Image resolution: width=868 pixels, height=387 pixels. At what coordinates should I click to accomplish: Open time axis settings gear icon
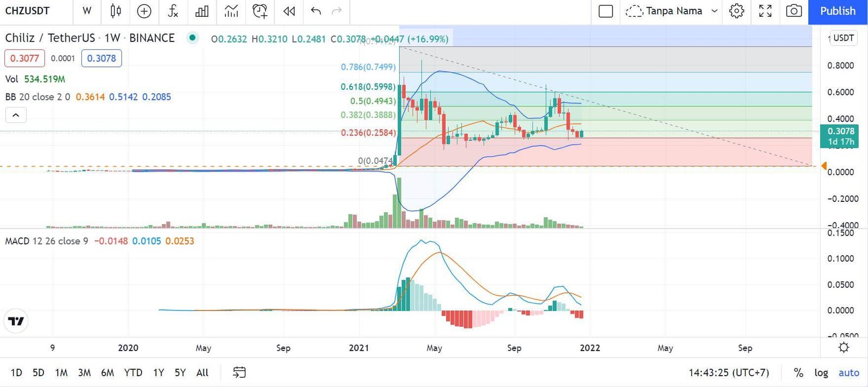[844, 347]
